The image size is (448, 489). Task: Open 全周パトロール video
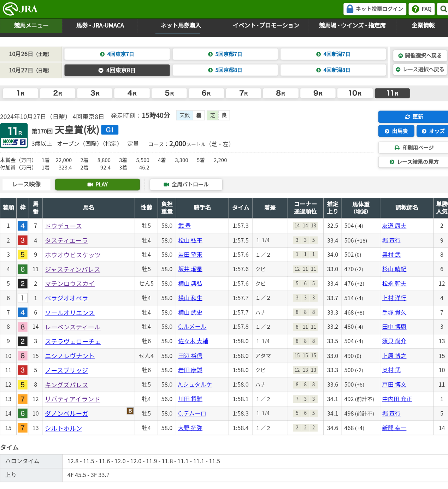(x=186, y=184)
